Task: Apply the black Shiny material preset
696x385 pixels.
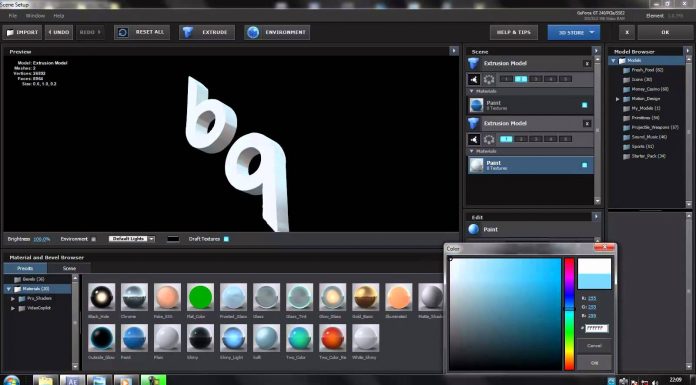Action: [200, 337]
